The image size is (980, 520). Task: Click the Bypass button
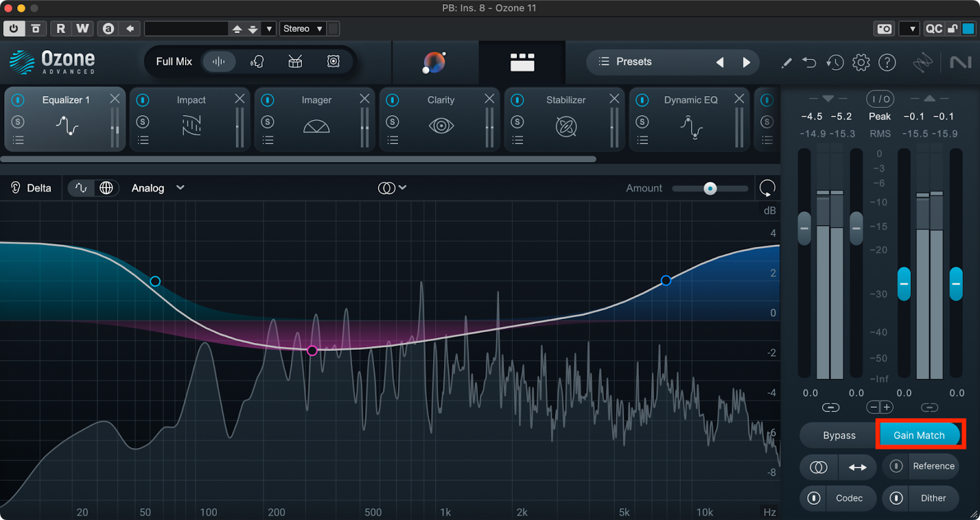click(x=839, y=435)
